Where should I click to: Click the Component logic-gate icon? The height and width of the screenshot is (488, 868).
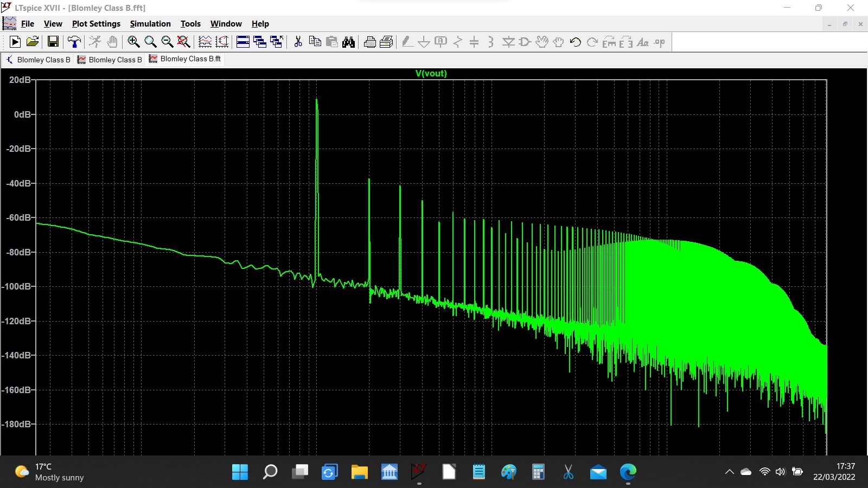(x=525, y=42)
